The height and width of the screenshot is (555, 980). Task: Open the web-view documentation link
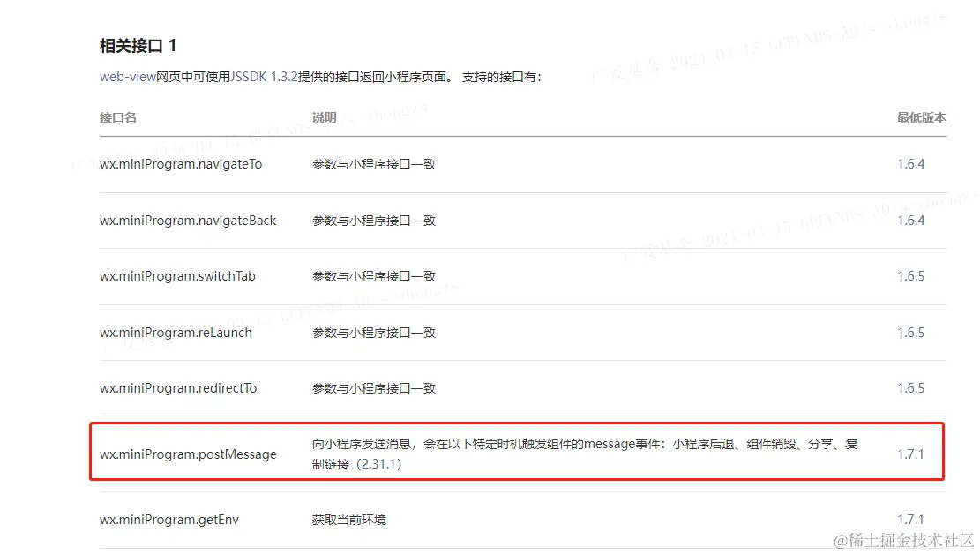pyautogui.click(x=124, y=77)
